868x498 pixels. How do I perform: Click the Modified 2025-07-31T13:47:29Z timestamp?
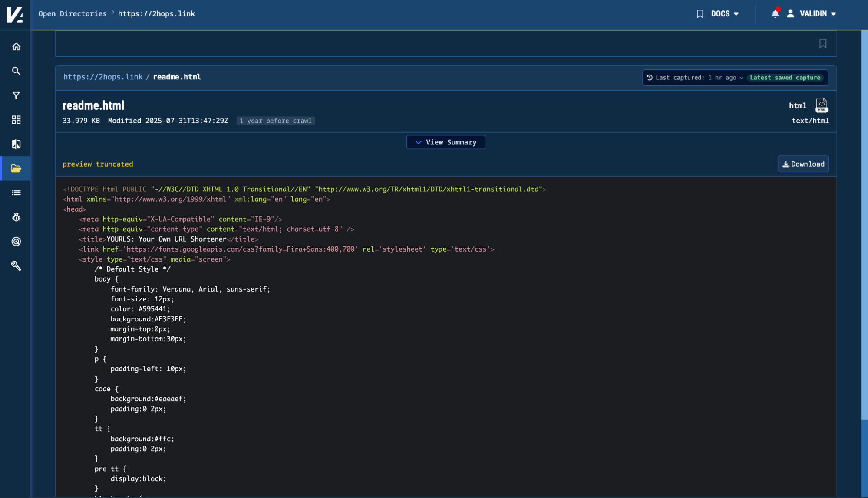pos(168,121)
